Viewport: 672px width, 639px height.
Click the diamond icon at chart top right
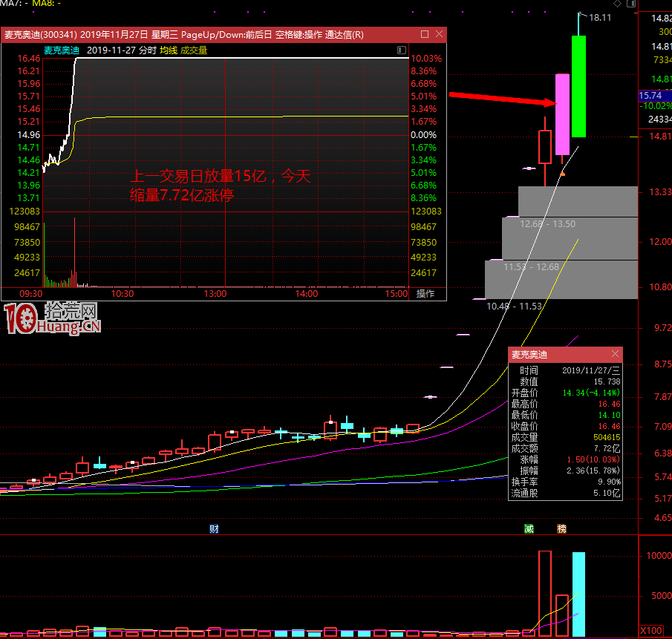pos(617,4)
